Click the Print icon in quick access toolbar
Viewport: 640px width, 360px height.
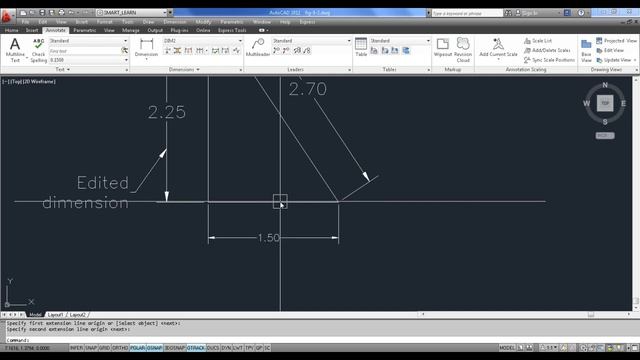[61, 13]
